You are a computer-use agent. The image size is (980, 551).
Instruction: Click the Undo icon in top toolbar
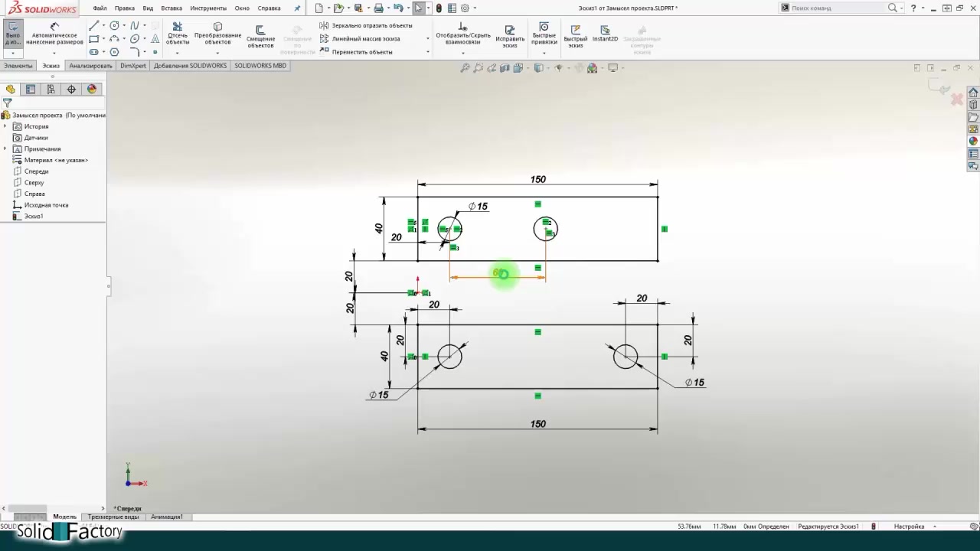(x=398, y=8)
